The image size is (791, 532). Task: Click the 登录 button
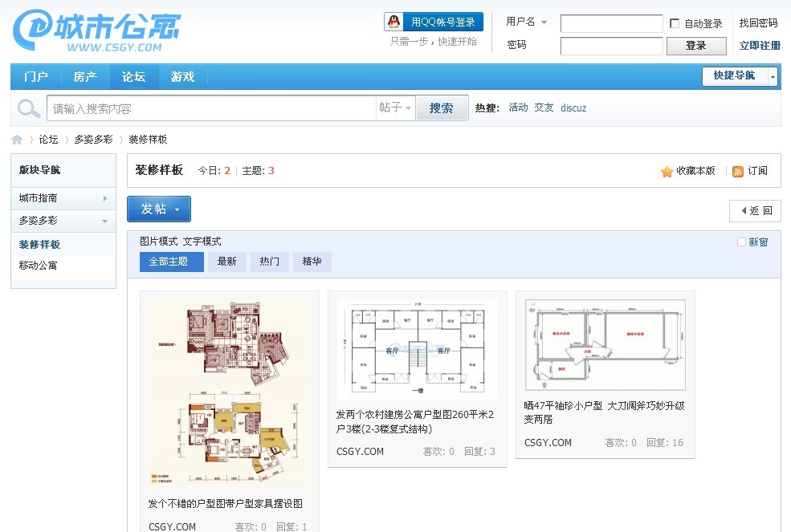click(696, 46)
